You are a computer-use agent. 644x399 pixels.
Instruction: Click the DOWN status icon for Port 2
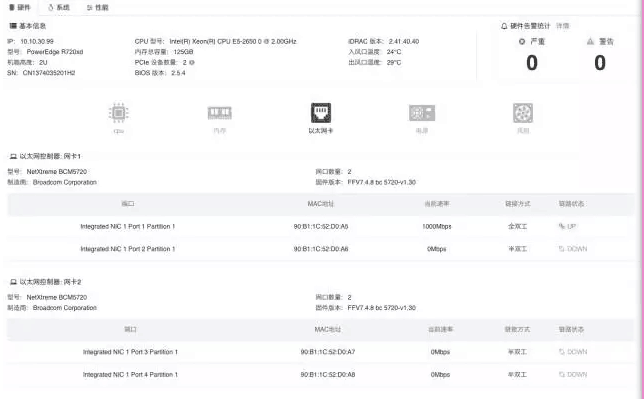click(561, 249)
